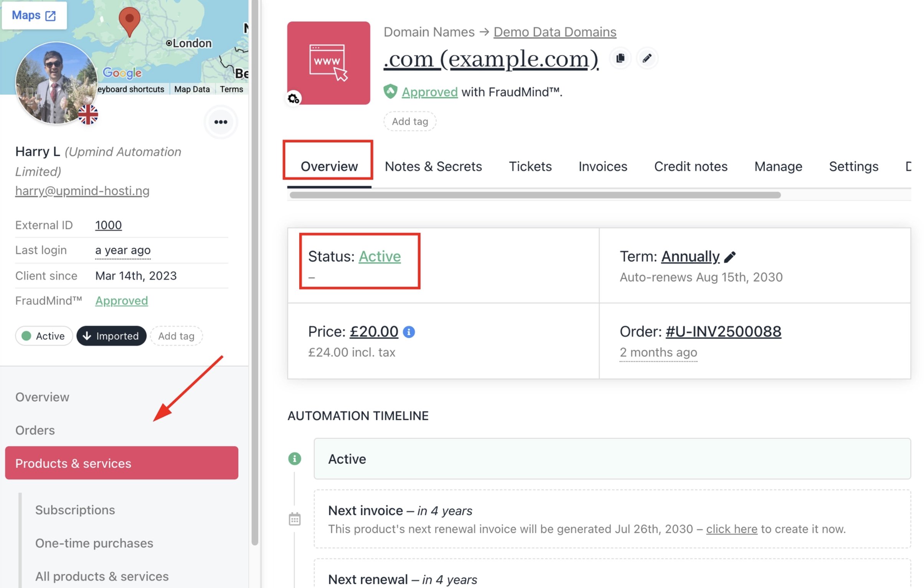Click the domain product www image
Screen dimensions: 924x588
(328, 63)
